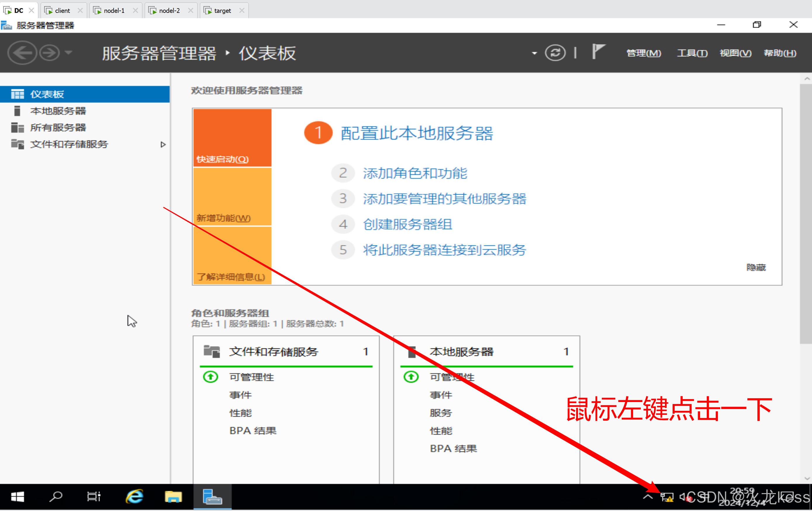Click the back navigation arrow
812x511 pixels.
click(22, 53)
